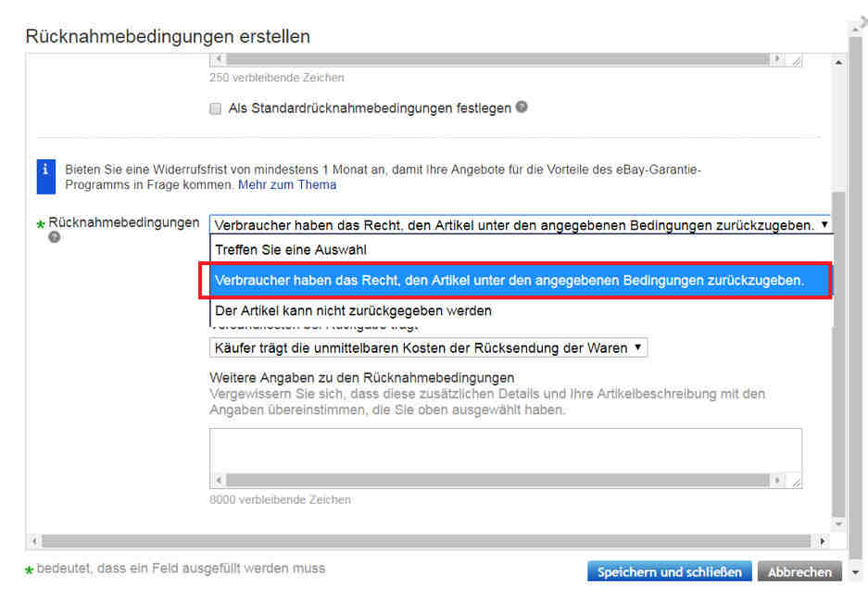The width and height of the screenshot is (868, 604).
Task: Click resize grip of top text area
Action: [796, 60]
